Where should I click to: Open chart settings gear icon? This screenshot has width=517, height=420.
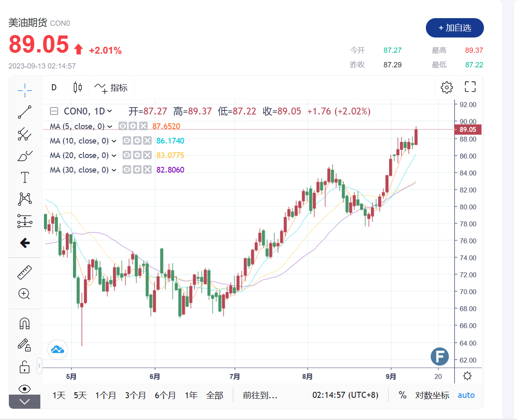point(447,87)
